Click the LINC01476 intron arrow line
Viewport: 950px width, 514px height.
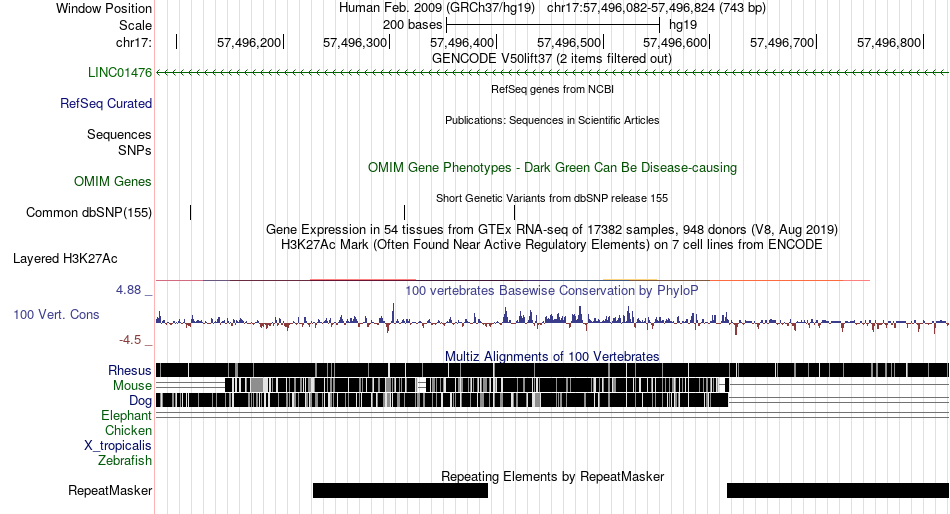point(553,73)
